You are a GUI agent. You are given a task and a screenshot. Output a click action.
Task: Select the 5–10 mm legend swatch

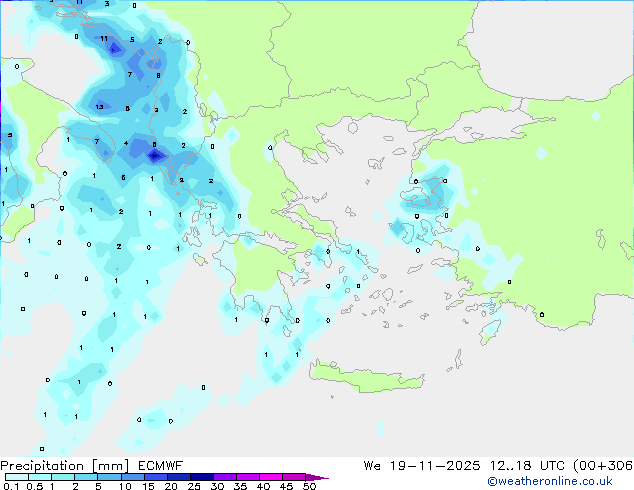109,477
